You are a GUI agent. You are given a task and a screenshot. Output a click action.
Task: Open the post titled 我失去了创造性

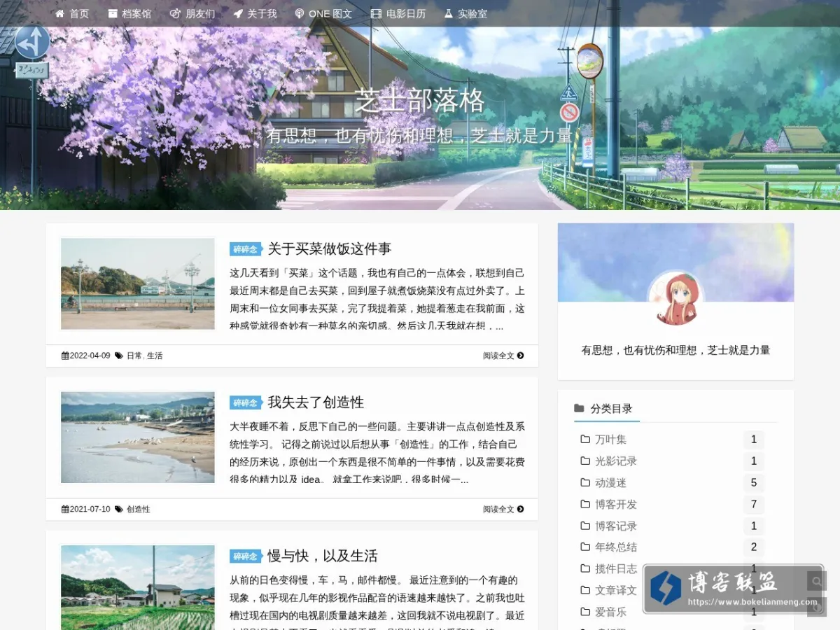[x=316, y=402]
